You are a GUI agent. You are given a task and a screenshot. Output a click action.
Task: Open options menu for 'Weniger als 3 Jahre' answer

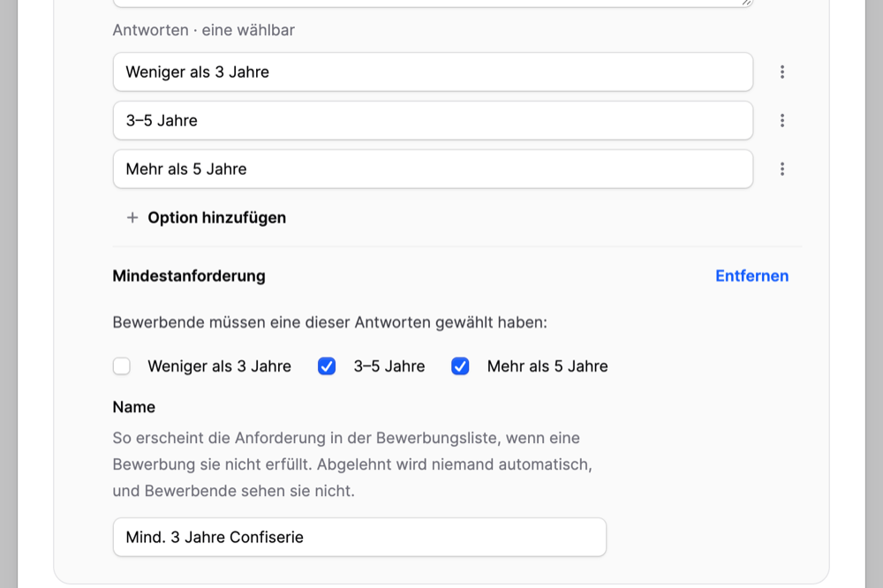782,72
